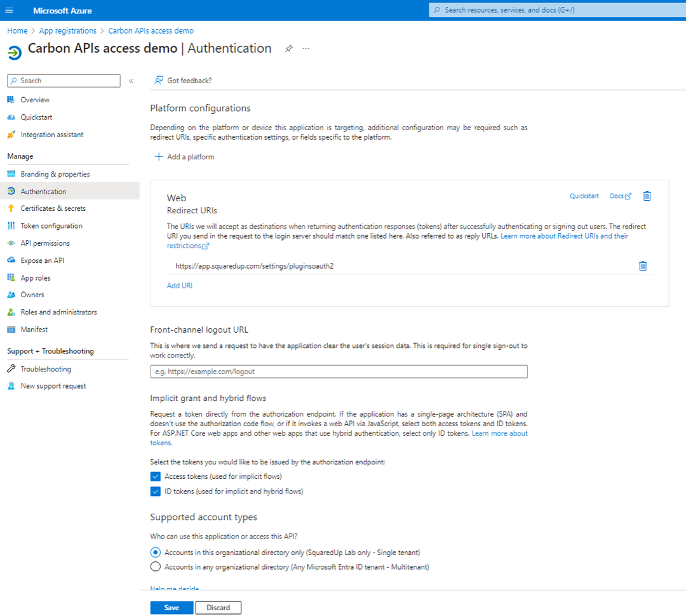
Task: Choose multitenant account support
Action: tap(155, 566)
